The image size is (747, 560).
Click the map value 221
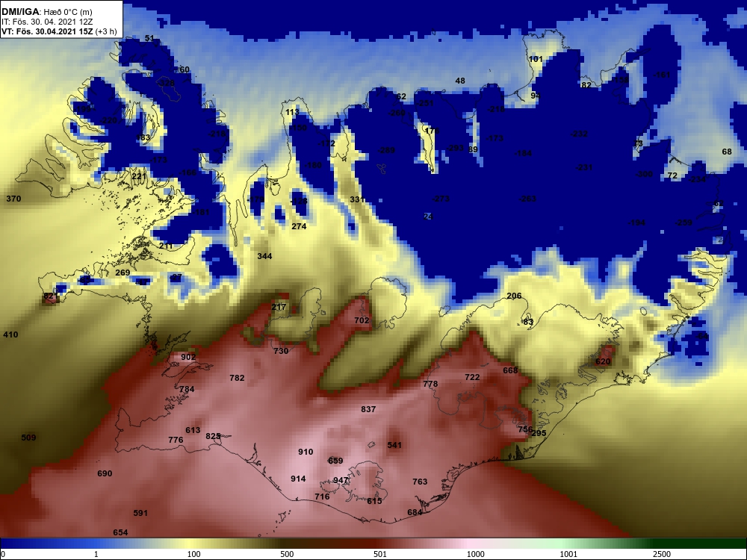pos(139,177)
